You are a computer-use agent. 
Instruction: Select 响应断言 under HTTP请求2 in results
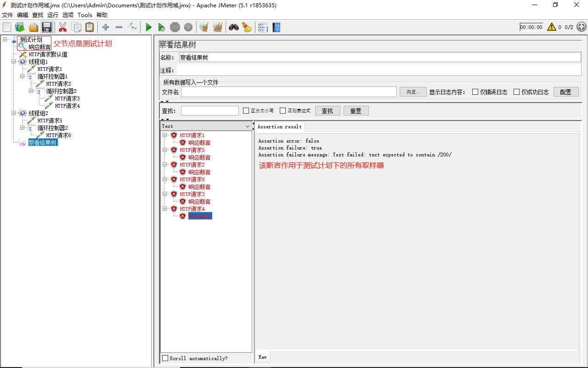199,172
